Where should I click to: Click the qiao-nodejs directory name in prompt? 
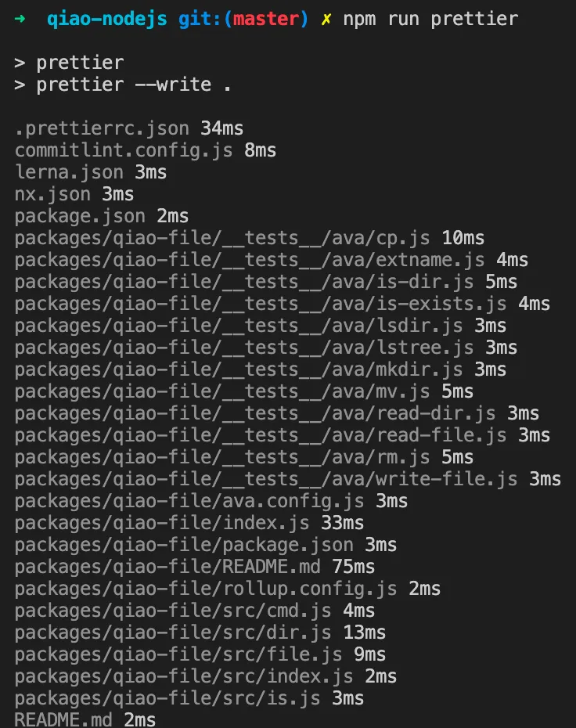(x=106, y=18)
